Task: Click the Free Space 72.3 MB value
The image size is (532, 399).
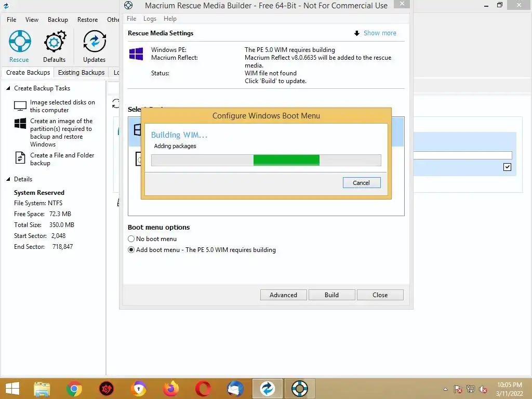Action: pyautogui.click(x=60, y=214)
